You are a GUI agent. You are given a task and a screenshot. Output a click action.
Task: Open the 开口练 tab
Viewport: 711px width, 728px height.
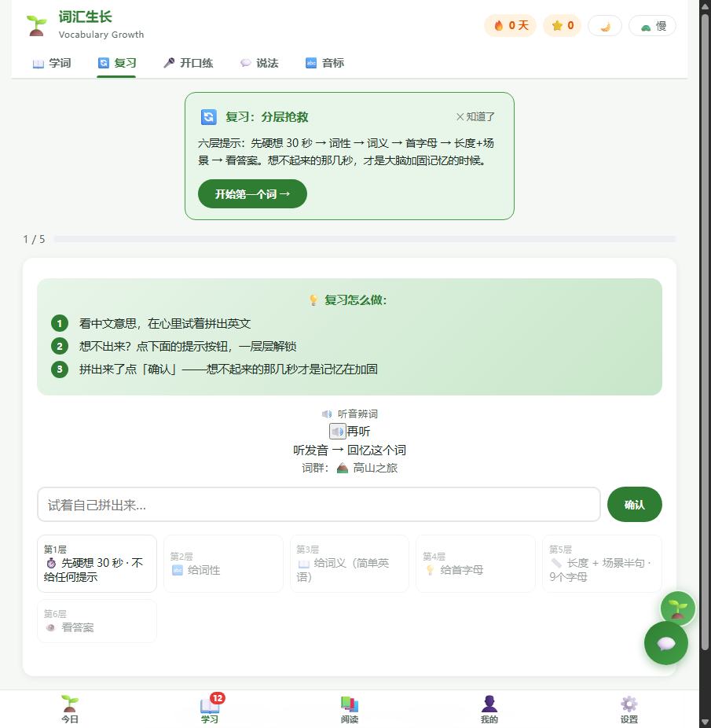188,63
